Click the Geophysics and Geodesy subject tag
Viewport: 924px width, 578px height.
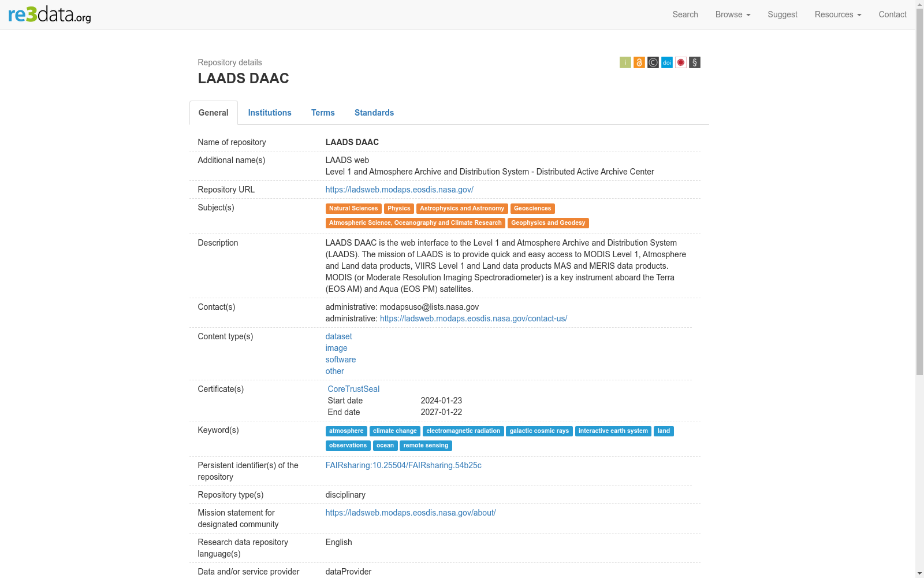548,223
